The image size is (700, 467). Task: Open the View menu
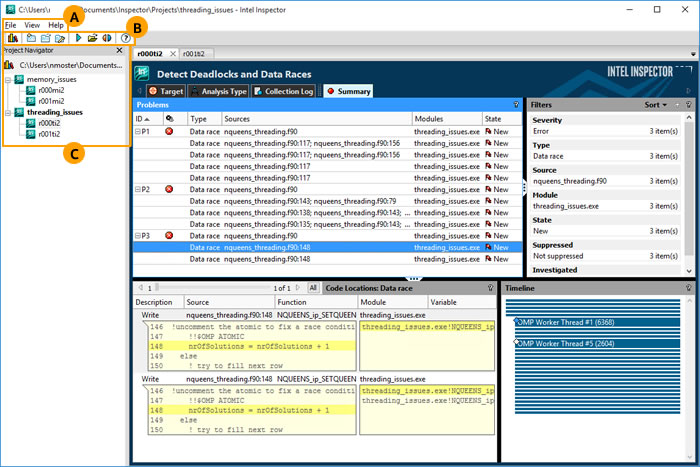[x=33, y=24]
